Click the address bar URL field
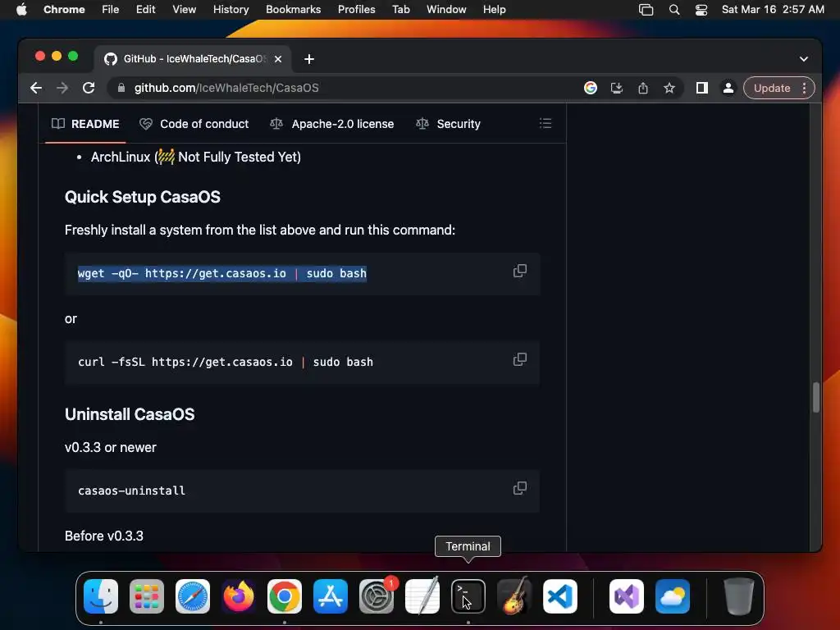The image size is (840, 630). (x=343, y=88)
